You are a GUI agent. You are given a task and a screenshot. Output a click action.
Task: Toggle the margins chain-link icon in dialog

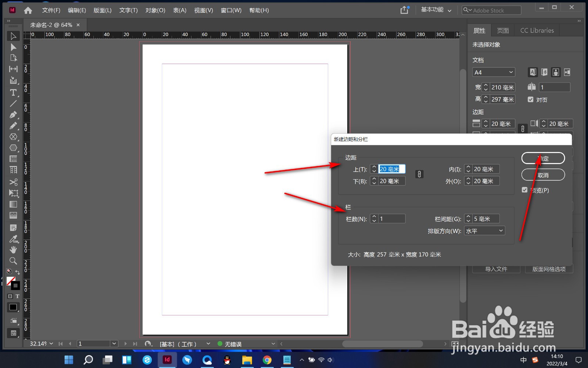tap(419, 174)
